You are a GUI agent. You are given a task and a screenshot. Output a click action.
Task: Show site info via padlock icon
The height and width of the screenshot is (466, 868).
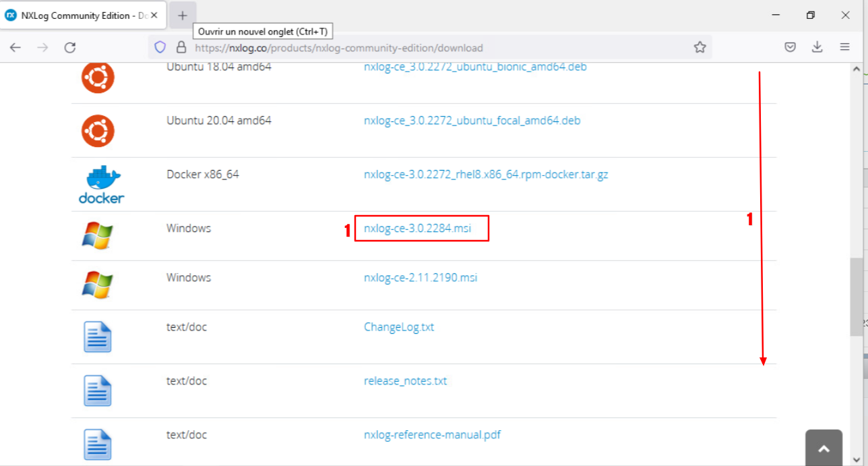click(x=181, y=47)
